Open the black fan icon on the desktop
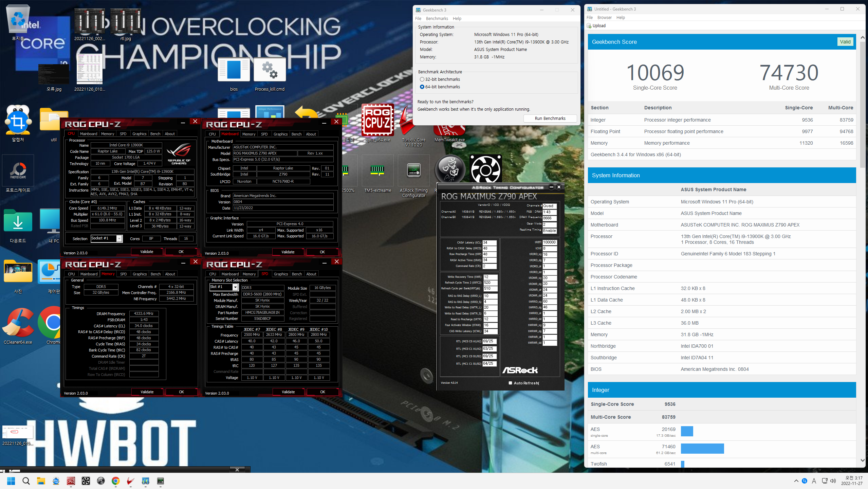This screenshot has height=489, width=868. pos(485,169)
